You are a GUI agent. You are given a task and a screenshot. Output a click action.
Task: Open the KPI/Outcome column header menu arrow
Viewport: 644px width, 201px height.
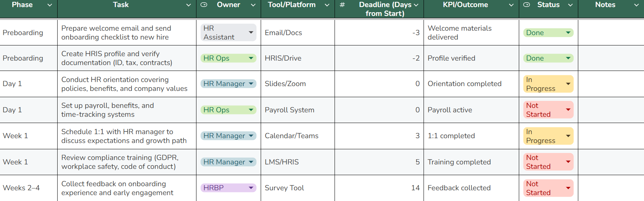[x=511, y=5]
